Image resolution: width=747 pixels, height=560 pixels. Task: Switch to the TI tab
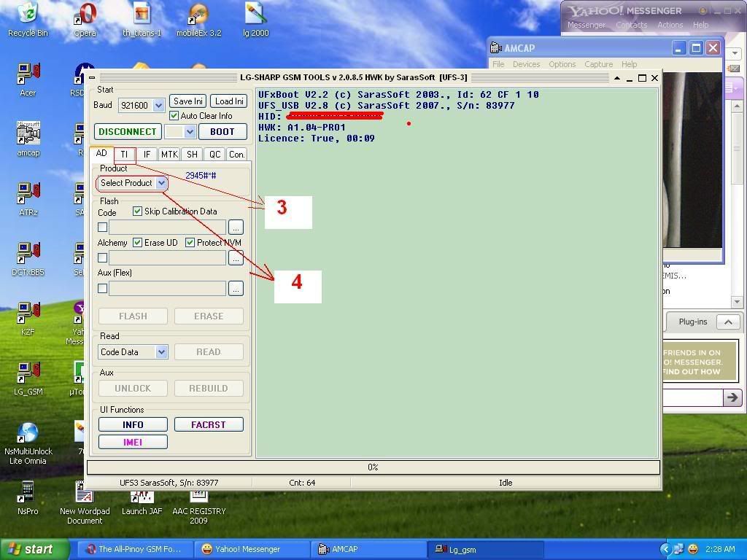click(124, 155)
